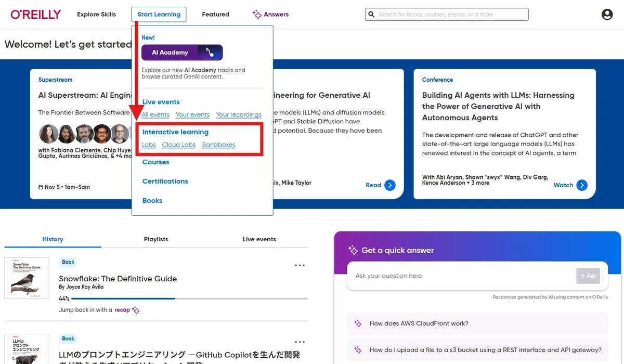Viewport: 624px width, 364px height.
Task: Collapse the Start Learning menu
Action: click(x=159, y=15)
